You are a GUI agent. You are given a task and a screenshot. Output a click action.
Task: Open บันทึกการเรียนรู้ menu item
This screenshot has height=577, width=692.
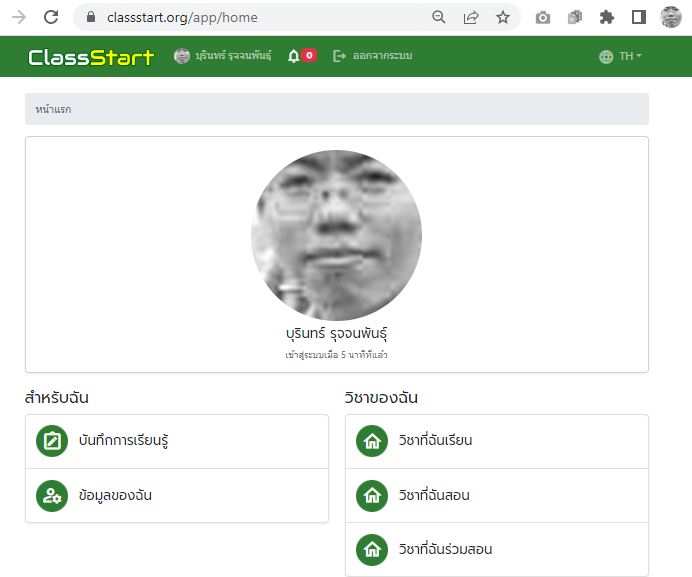point(177,441)
